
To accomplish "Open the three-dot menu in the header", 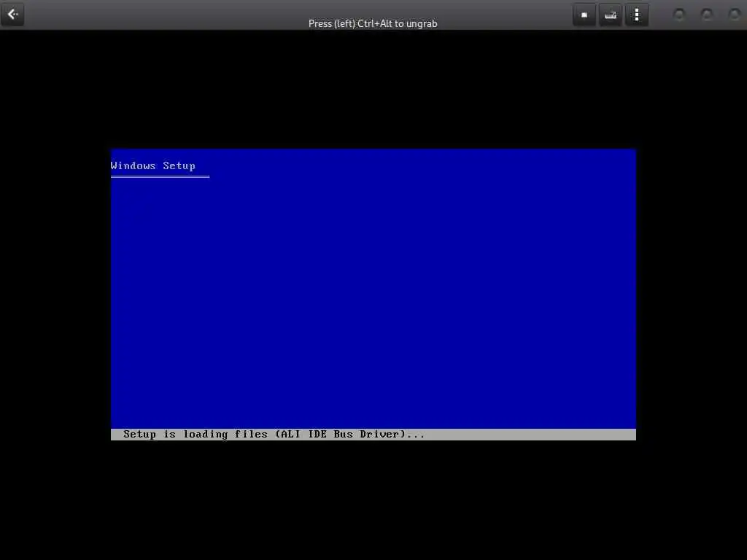I will tap(637, 15).
